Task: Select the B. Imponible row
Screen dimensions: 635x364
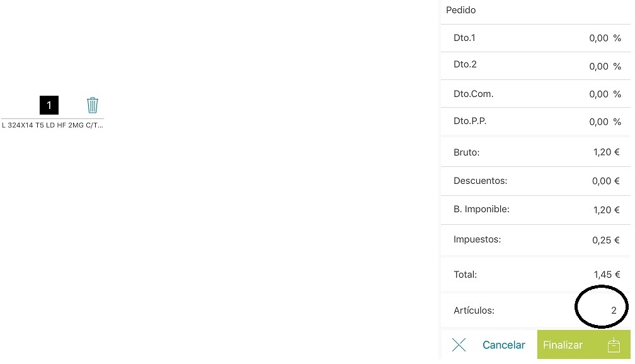Action: [535, 210]
